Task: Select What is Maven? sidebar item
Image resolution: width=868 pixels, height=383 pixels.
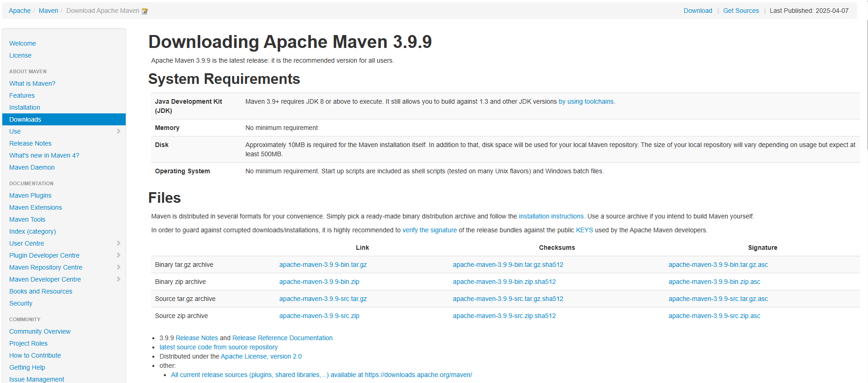Action: click(x=32, y=83)
